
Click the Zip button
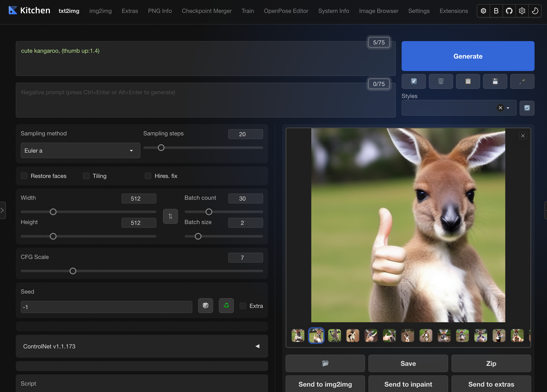coord(491,363)
